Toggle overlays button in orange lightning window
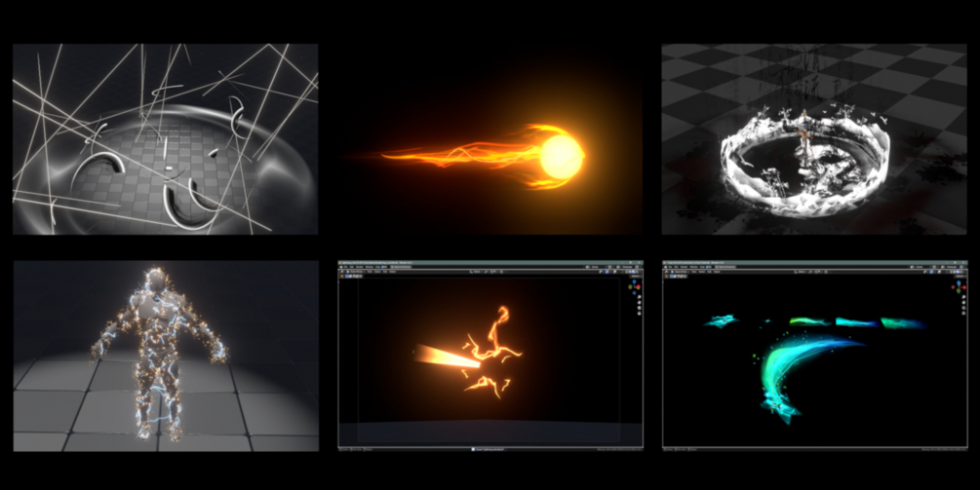 [614, 272]
